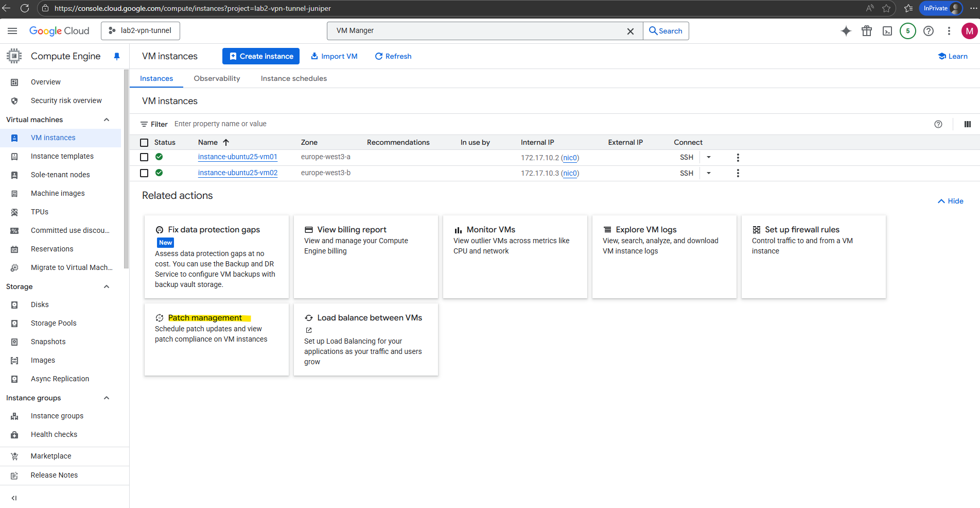Collapse the Storage sidebar section
The height and width of the screenshot is (508, 980).
107,286
